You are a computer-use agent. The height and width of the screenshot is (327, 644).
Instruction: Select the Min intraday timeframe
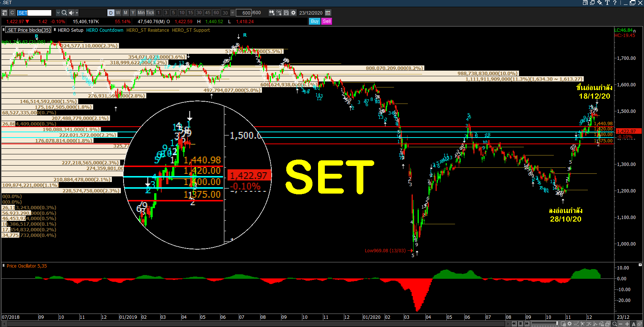141,13
